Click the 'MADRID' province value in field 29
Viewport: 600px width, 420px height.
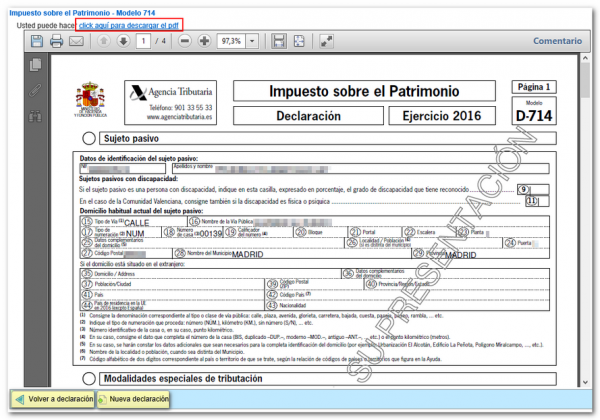coord(461,255)
